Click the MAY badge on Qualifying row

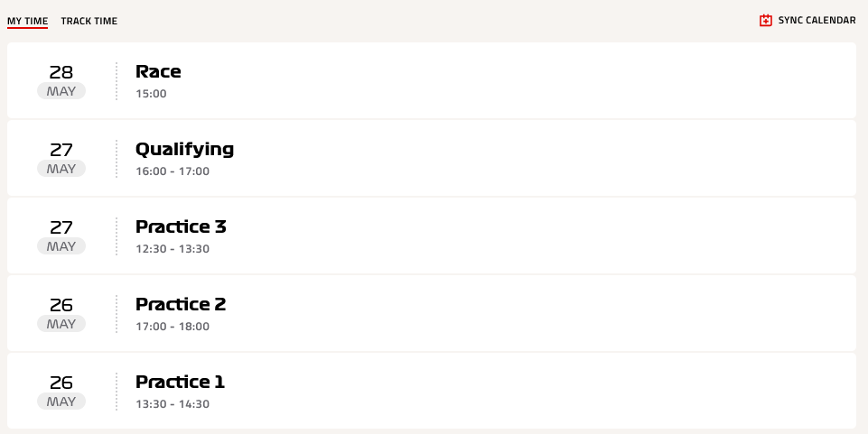(61, 169)
